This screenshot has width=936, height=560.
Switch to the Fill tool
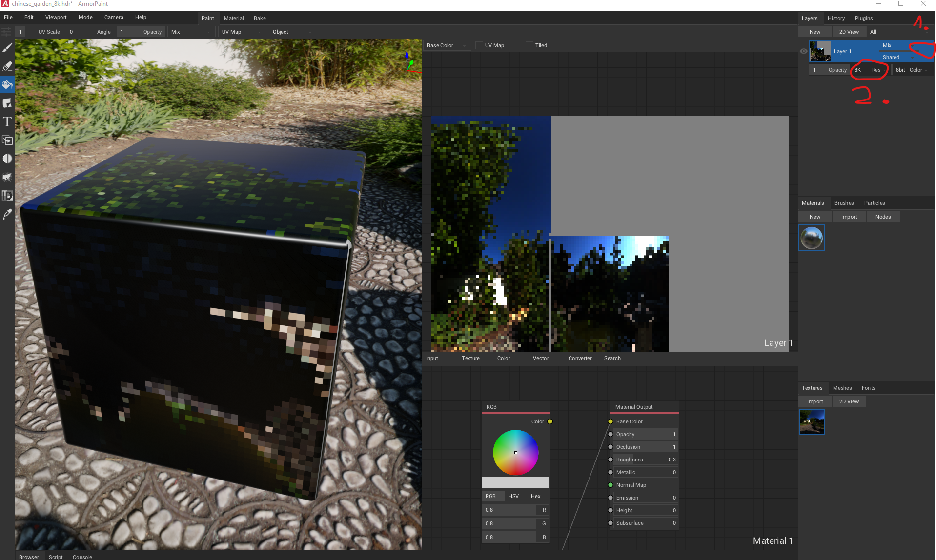coord(7,84)
